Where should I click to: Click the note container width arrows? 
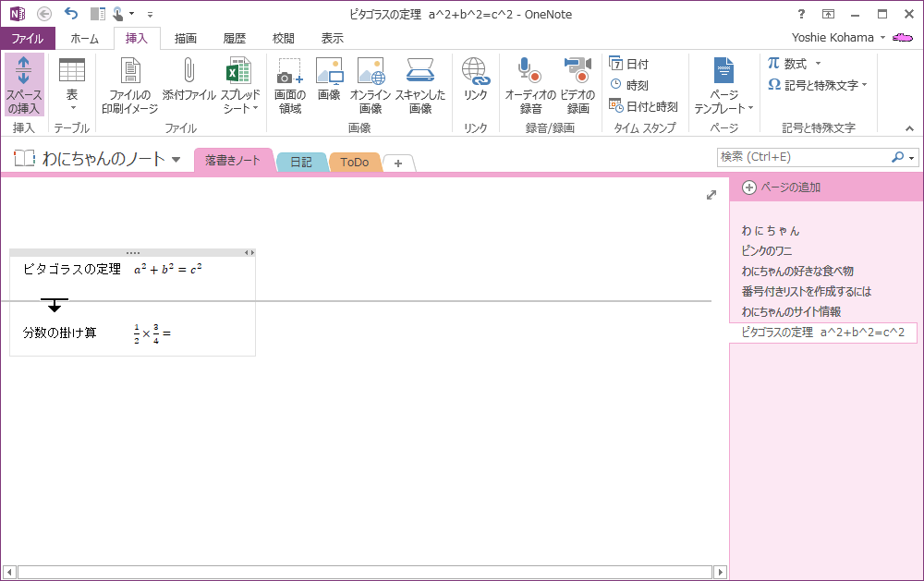[x=249, y=253]
